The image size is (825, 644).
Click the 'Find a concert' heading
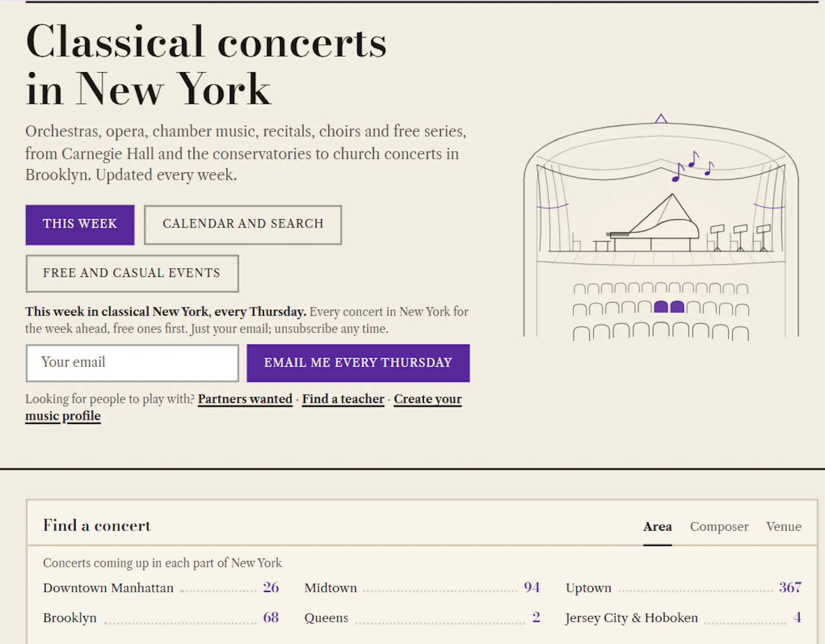click(x=97, y=525)
